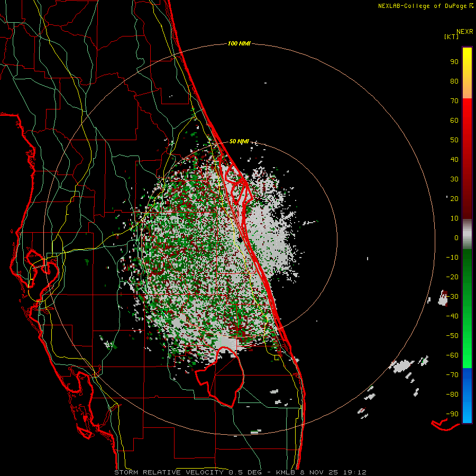
Task: Select the -40 value on velocity scale
Action: click(x=452, y=316)
